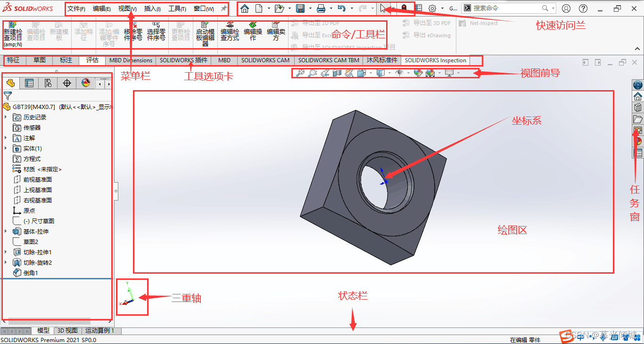
Task: Open the 工具(T) menu
Action: 177,8
